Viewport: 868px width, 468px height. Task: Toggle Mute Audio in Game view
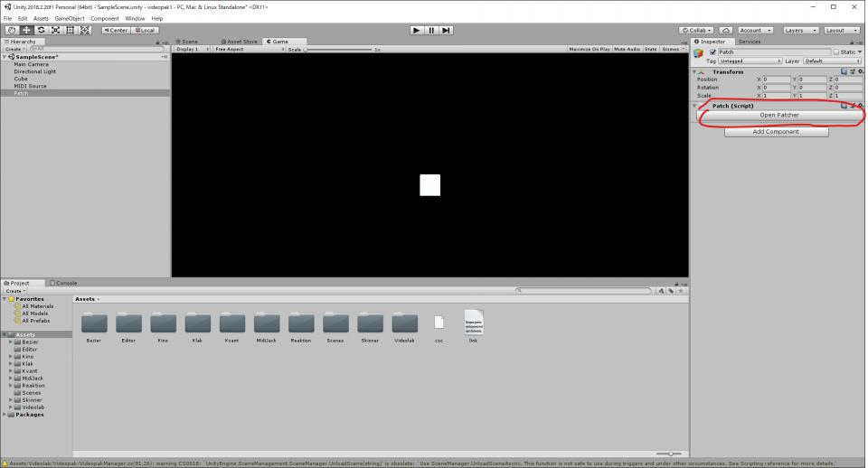(627, 49)
